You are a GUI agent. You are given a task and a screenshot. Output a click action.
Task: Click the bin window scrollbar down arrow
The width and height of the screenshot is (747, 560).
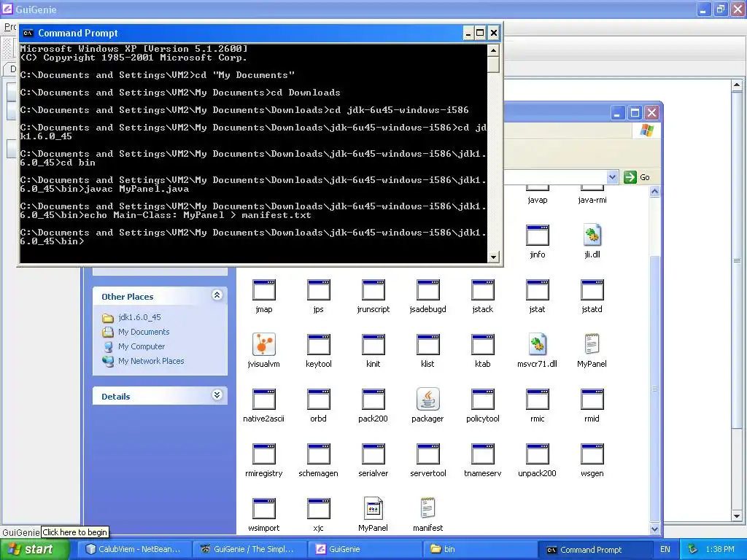654,529
